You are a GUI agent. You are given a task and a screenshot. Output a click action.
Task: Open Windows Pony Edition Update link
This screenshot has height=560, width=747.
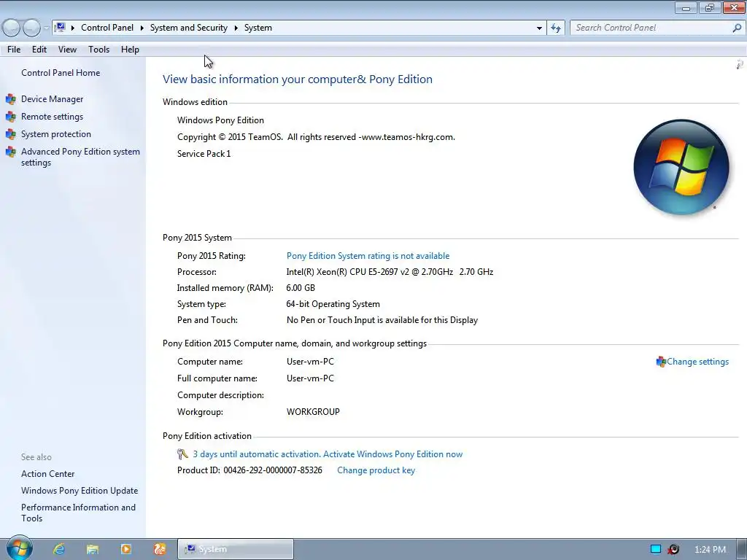point(79,491)
